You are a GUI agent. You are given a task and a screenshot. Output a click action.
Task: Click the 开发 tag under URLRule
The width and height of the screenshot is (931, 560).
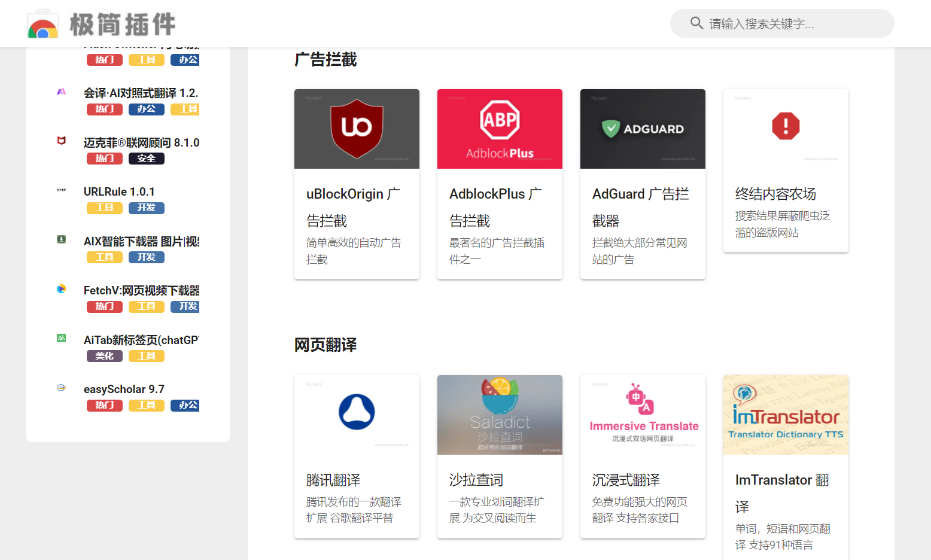point(147,208)
